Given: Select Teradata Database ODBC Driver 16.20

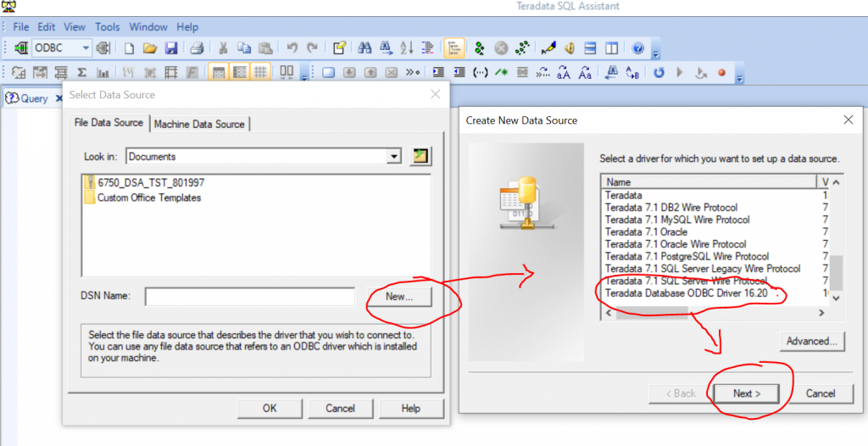Looking at the screenshot, I should pos(687,293).
